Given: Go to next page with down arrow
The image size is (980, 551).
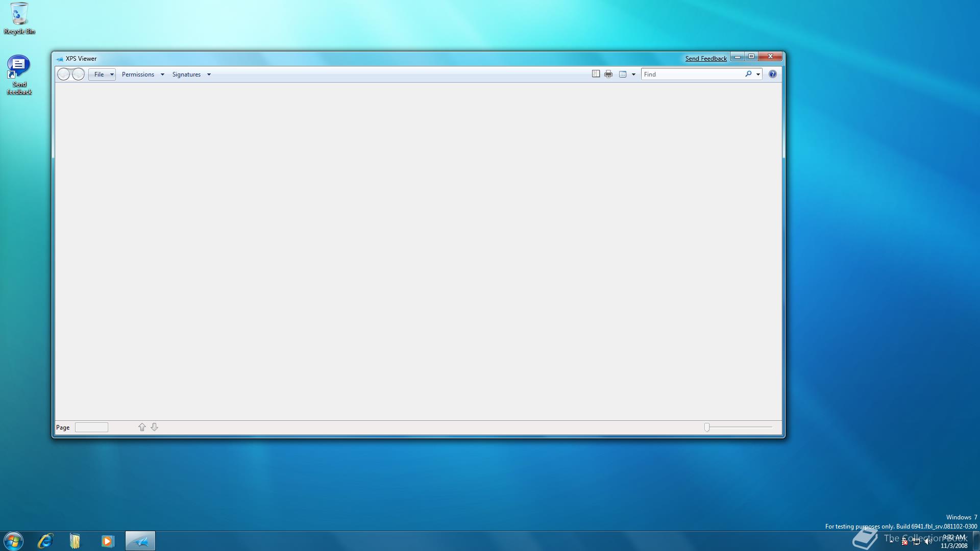Looking at the screenshot, I should tap(154, 427).
